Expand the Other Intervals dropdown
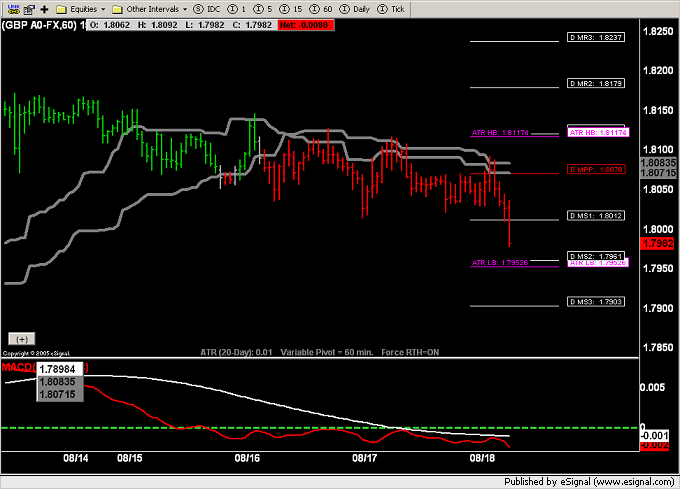Image resolution: width=680 pixels, height=489 pixels. 150,9
